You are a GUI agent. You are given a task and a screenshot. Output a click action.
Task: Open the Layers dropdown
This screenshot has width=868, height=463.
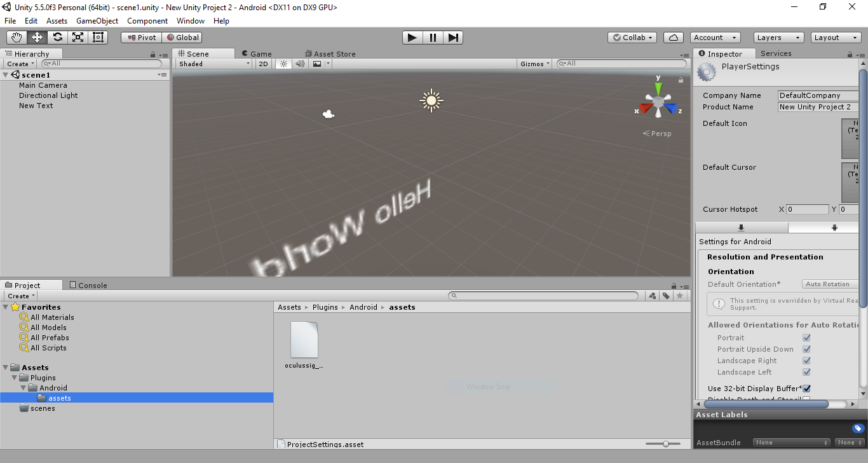click(778, 38)
